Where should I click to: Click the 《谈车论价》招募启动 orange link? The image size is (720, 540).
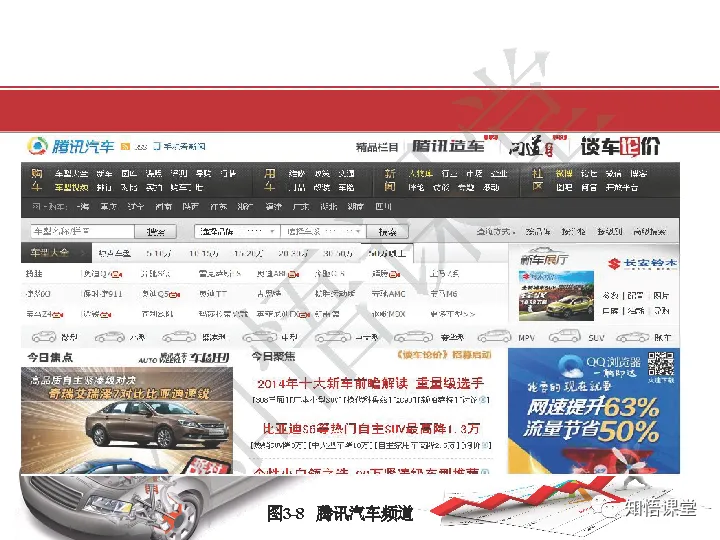(444, 355)
